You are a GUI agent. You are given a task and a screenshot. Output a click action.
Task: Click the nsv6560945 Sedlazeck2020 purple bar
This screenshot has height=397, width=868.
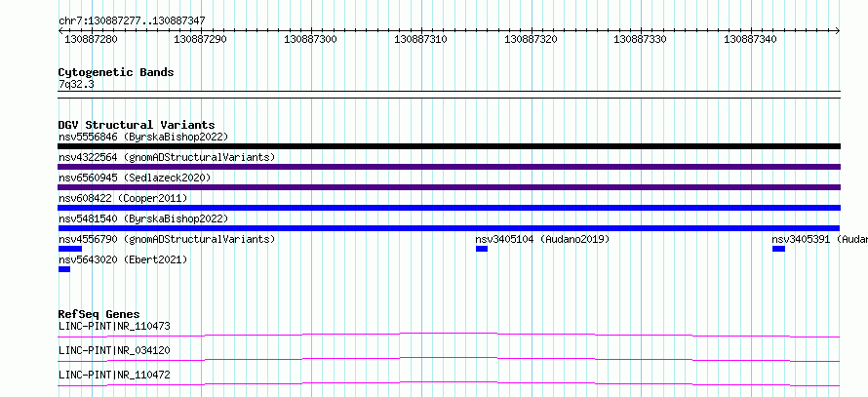(449, 187)
